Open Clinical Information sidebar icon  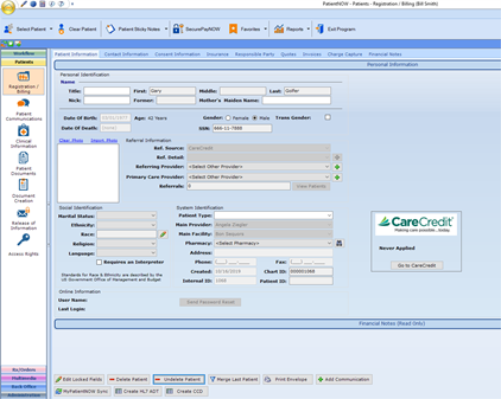23,136
